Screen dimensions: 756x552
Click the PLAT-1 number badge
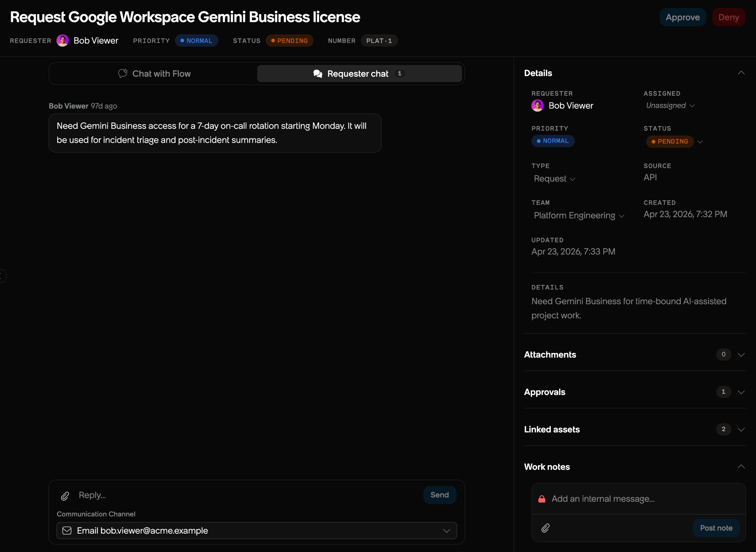pyautogui.click(x=379, y=40)
